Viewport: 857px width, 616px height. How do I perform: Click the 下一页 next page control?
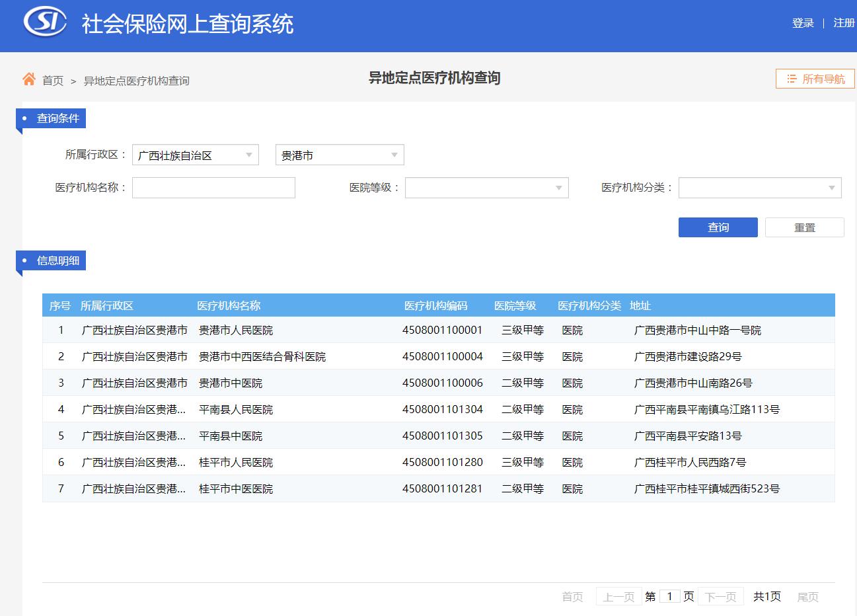click(x=720, y=596)
